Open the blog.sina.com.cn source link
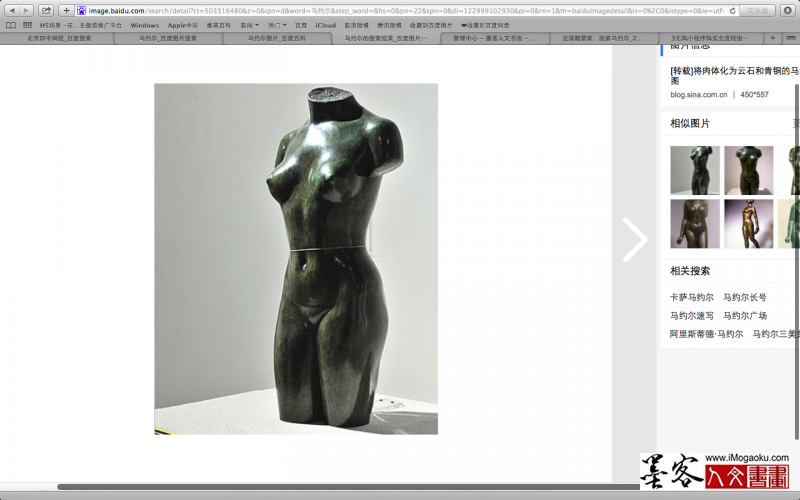This screenshot has width=800, height=500. click(x=698, y=94)
